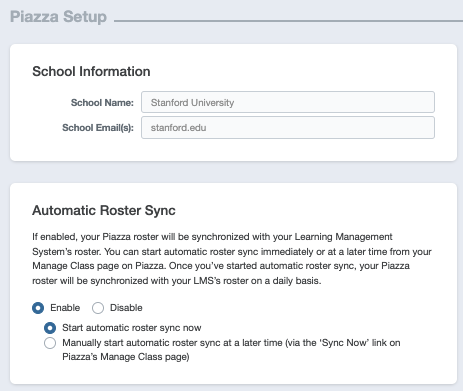Click the School Name: label
Viewport: 463px width, 391px height.
coord(102,103)
